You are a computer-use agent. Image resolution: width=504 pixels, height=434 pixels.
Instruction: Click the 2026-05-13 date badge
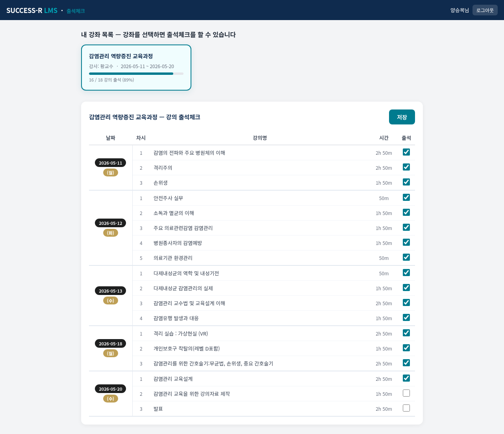pyautogui.click(x=111, y=291)
